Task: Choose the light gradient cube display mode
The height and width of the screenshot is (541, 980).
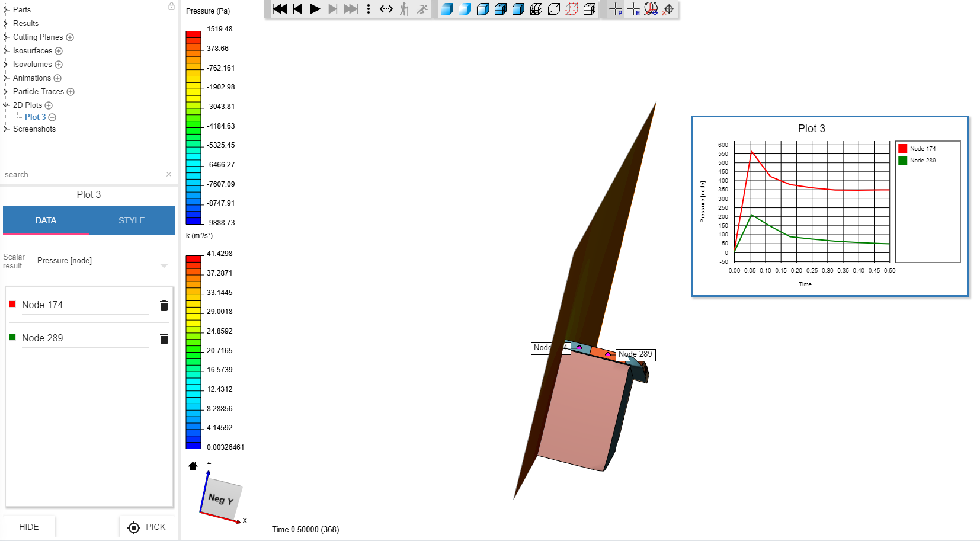Action: [465, 9]
